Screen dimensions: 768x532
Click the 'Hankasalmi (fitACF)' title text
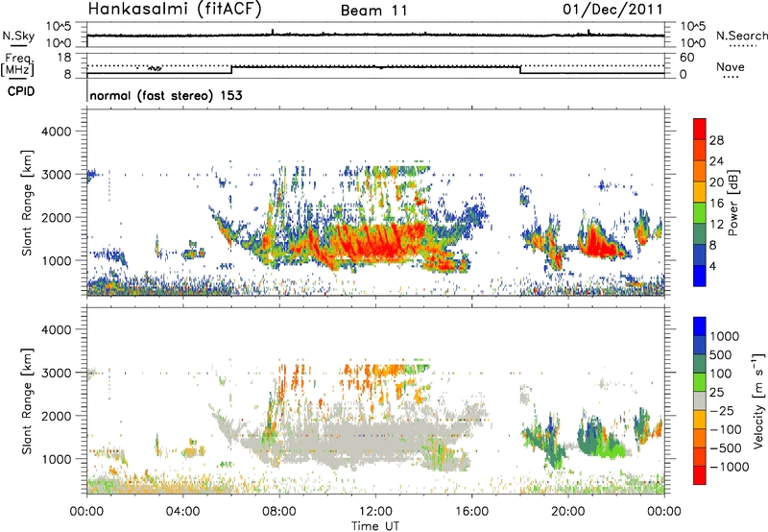point(175,9)
